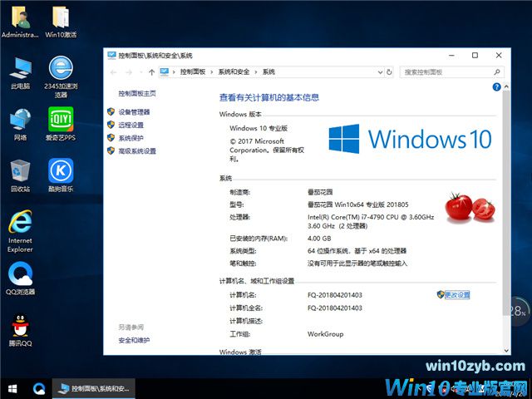
Task: Open 系统保护 link
Action: pos(131,138)
